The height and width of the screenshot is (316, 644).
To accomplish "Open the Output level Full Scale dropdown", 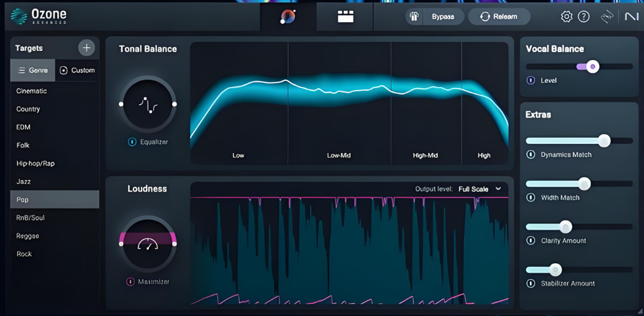I will (x=480, y=189).
